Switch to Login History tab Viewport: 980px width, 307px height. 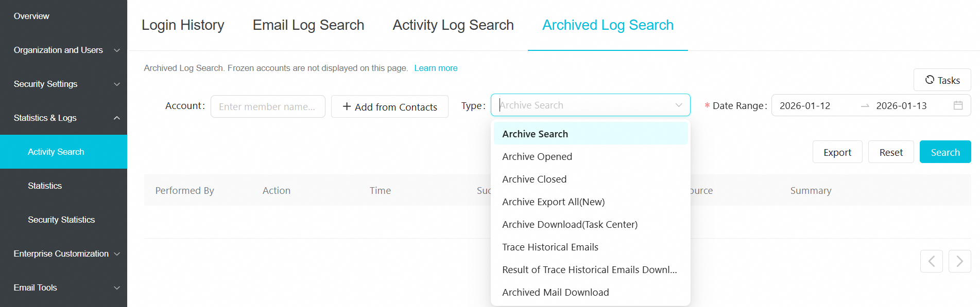(183, 25)
